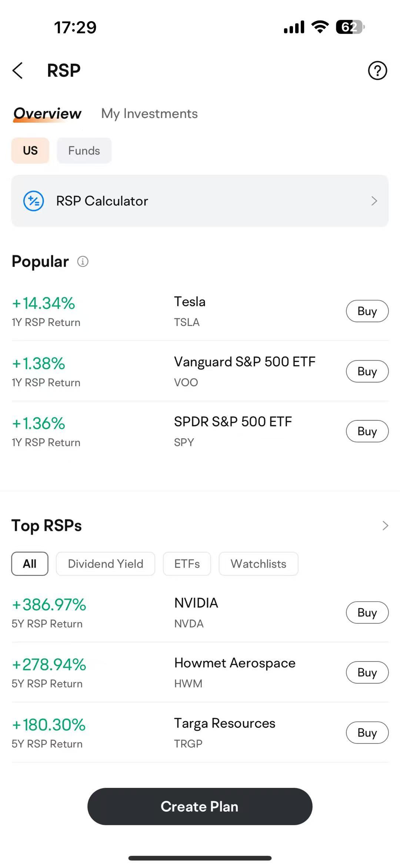
Task: Switch to the Overview tab
Action: 47,113
